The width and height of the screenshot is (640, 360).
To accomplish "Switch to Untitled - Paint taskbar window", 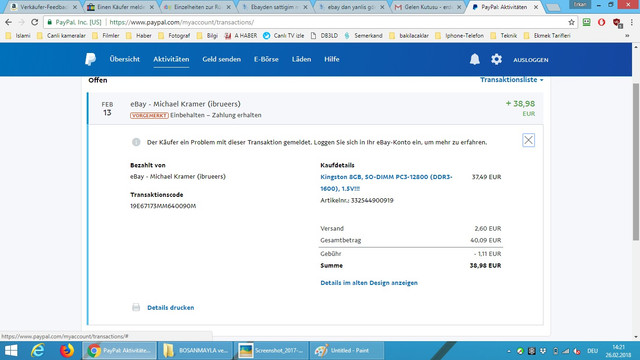I will pos(346,351).
